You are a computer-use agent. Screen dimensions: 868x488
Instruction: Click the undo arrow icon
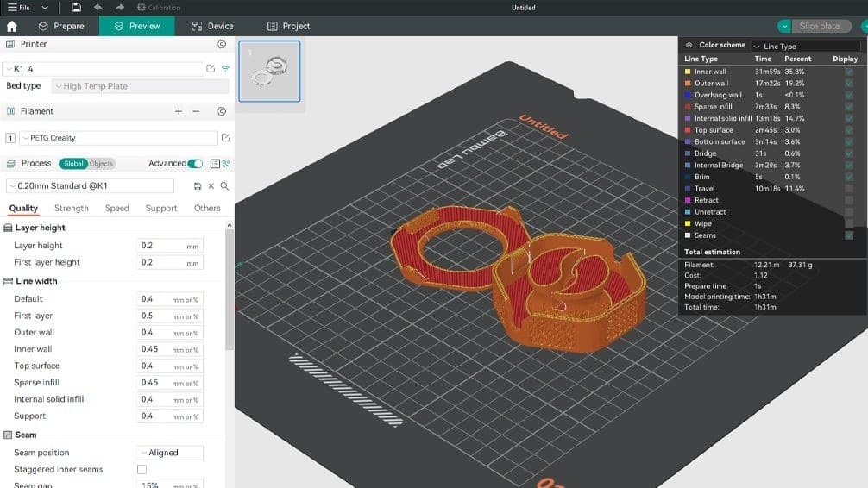(98, 7)
